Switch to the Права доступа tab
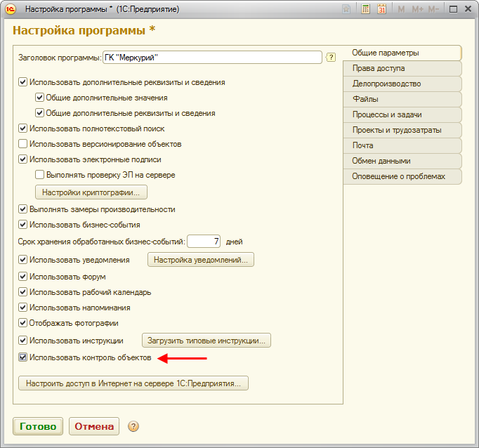This screenshot has width=479, height=448. click(402, 68)
